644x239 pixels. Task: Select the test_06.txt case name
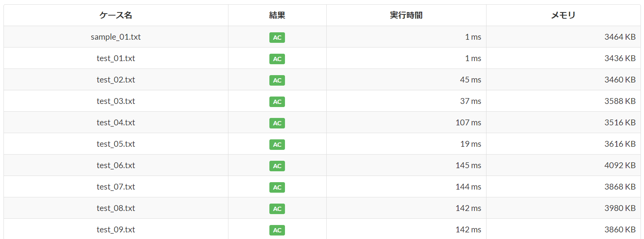116,165
